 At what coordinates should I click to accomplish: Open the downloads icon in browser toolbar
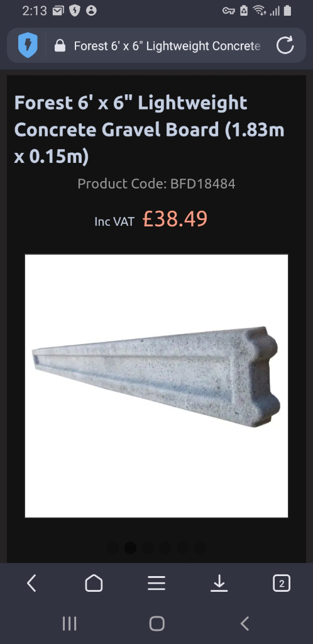(x=219, y=583)
